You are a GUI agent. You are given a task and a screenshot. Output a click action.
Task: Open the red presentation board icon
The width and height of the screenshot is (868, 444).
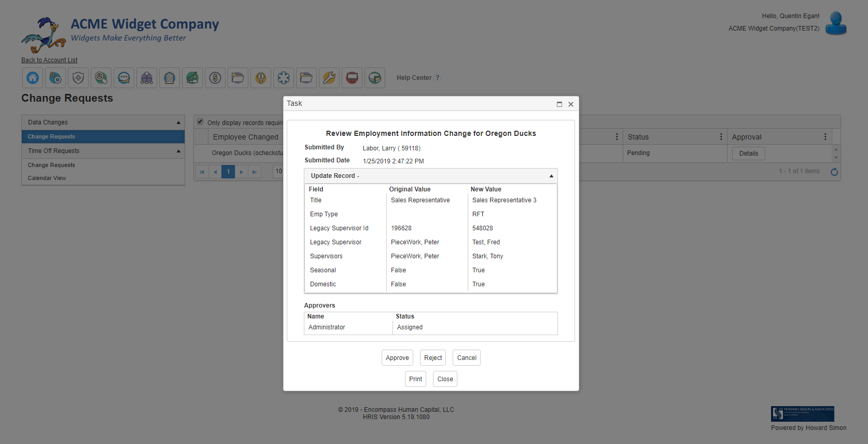352,78
